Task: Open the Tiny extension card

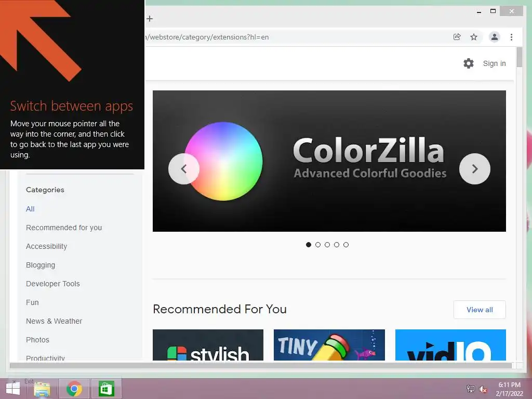Action: 329,345
